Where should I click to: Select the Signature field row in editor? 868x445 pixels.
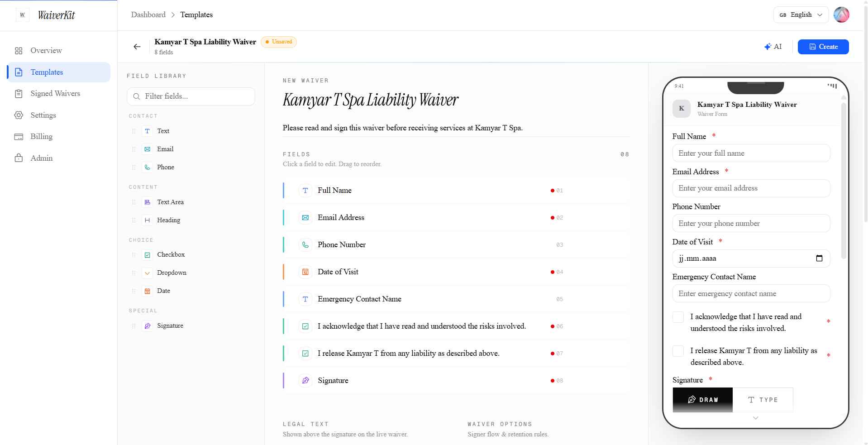click(456, 381)
